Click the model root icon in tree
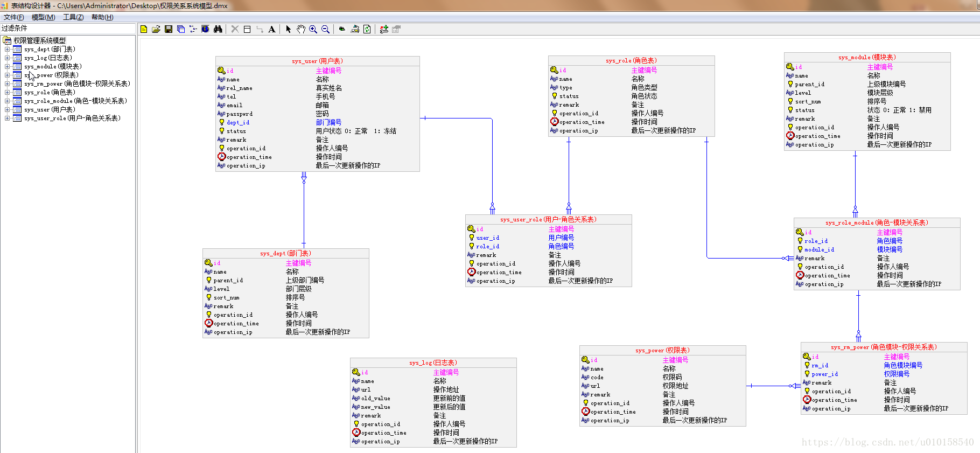Image resolution: width=980 pixels, height=453 pixels. tap(8, 40)
